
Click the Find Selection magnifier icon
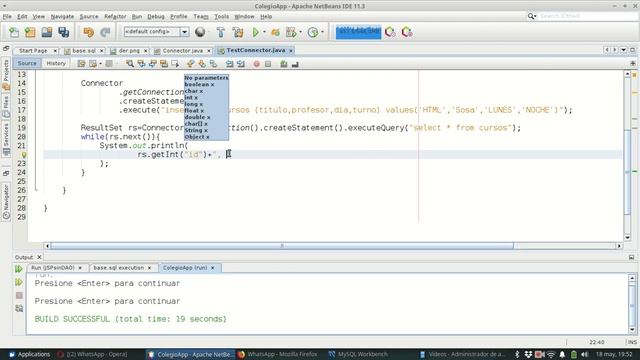[x=130, y=64]
